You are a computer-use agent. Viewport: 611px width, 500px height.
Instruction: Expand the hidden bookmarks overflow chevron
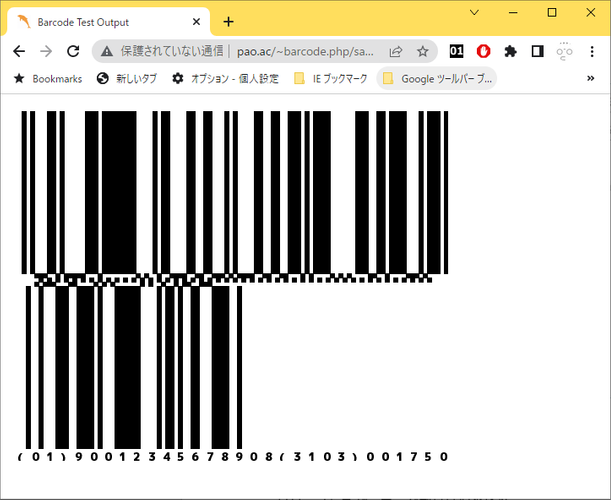point(591,78)
